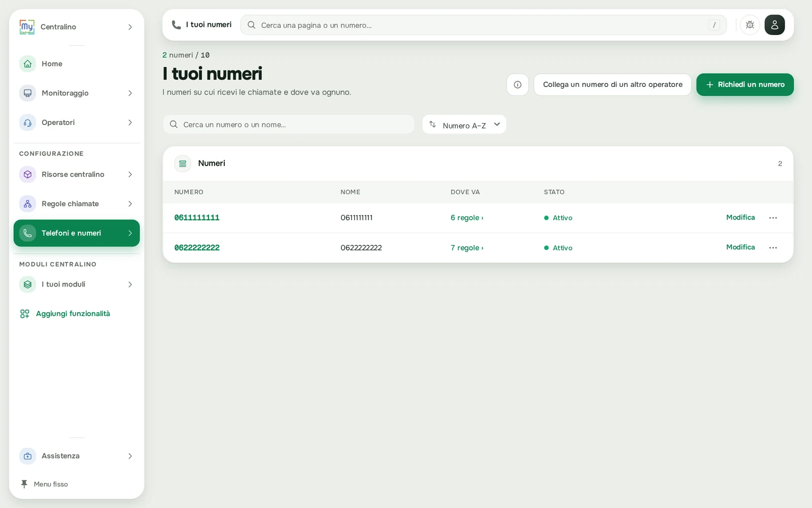Click Richiedi un numero button

point(745,85)
